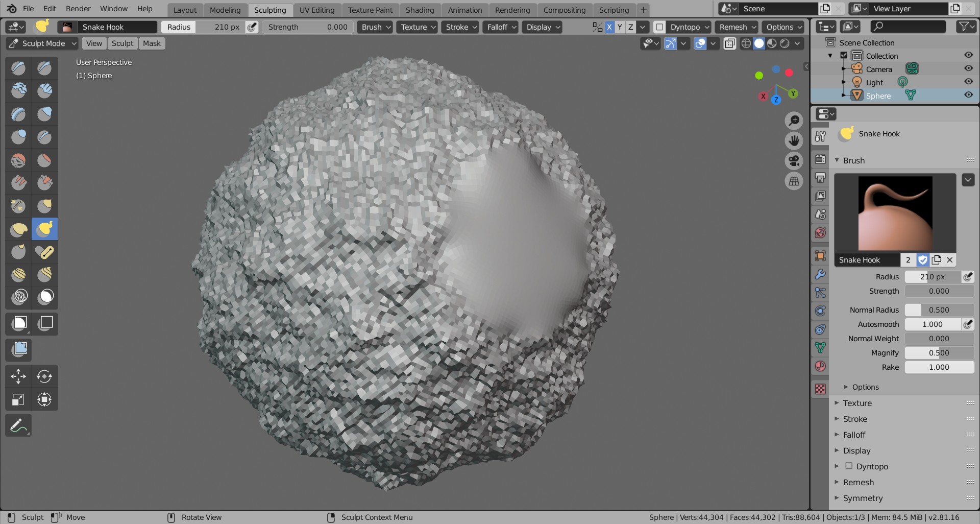Viewport: 980px width, 524px height.
Task: Switch to Shading workspace tab
Action: 420,10
